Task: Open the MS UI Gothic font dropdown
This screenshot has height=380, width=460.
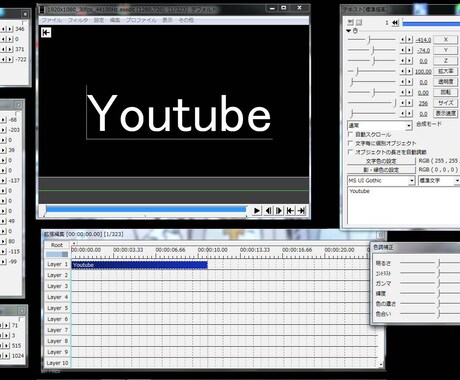Action: (x=412, y=181)
